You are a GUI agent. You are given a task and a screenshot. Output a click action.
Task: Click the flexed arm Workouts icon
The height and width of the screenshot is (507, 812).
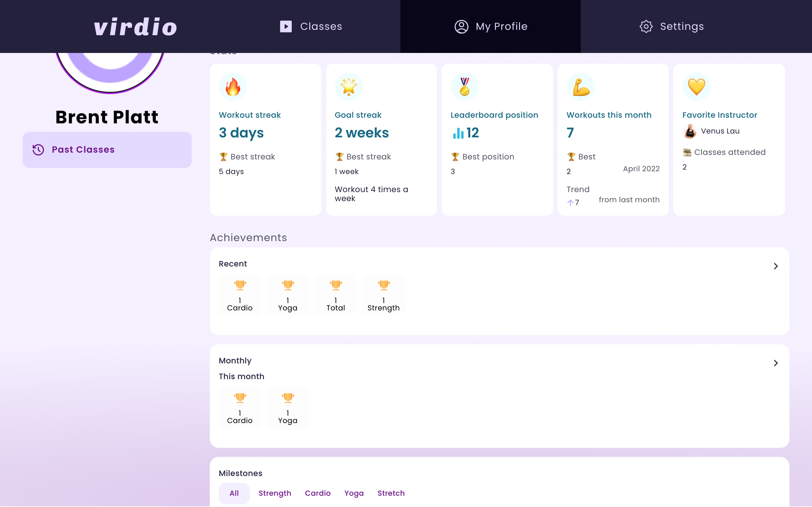point(580,87)
